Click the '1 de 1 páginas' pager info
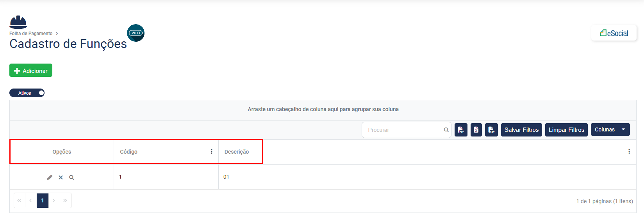 (x=605, y=201)
